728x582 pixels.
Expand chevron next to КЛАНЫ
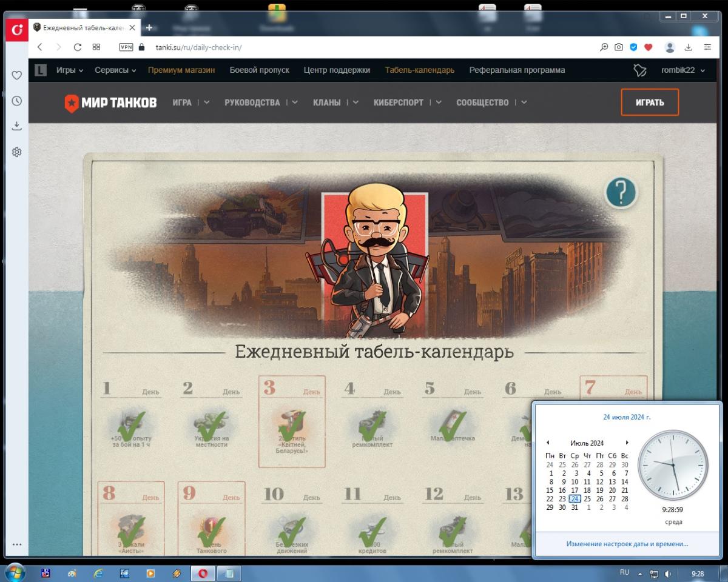(356, 102)
